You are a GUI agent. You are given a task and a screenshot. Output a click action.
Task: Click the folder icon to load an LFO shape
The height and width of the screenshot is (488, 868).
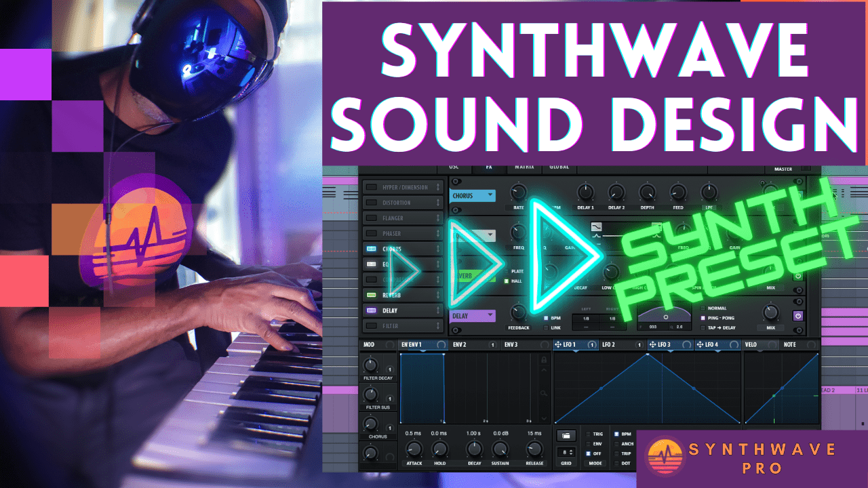(x=566, y=435)
